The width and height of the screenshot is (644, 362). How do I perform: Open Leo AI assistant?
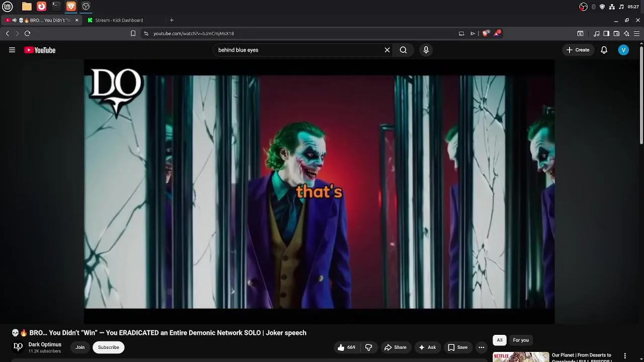tap(626, 33)
